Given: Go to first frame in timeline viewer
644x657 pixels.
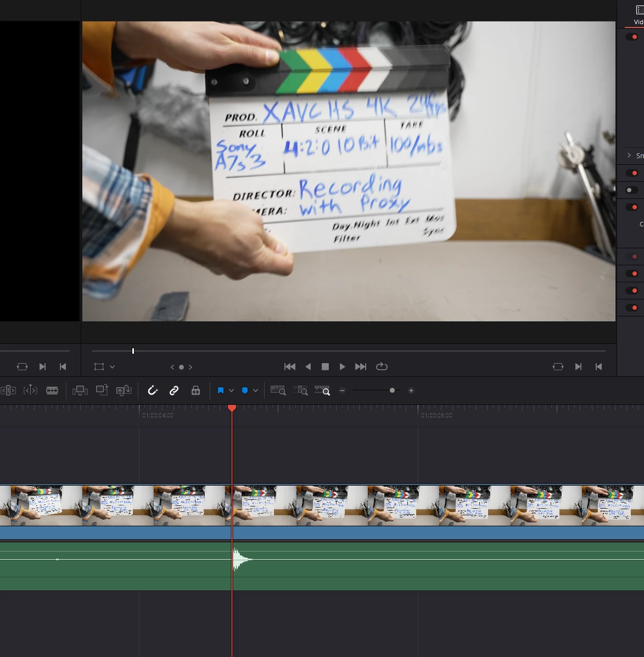Looking at the screenshot, I should click(x=290, y=366).
